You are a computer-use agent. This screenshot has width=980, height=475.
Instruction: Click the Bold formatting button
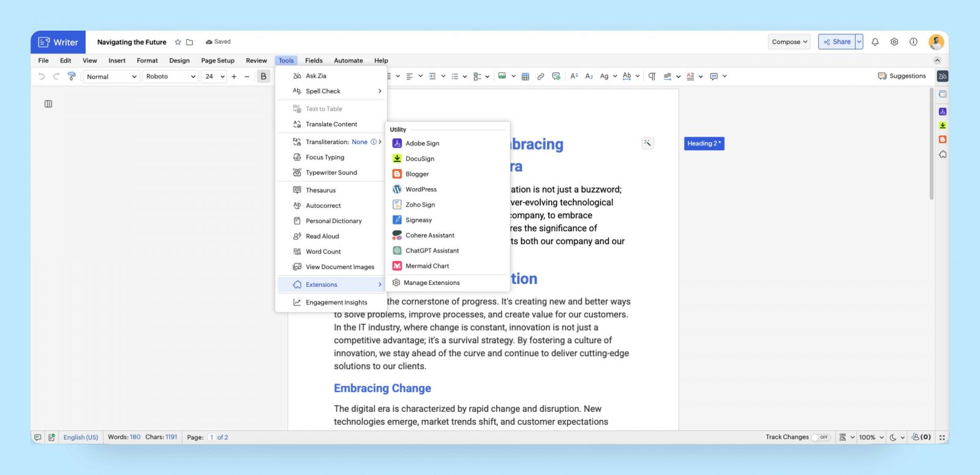pyautogui.click(x=263, y=77)
